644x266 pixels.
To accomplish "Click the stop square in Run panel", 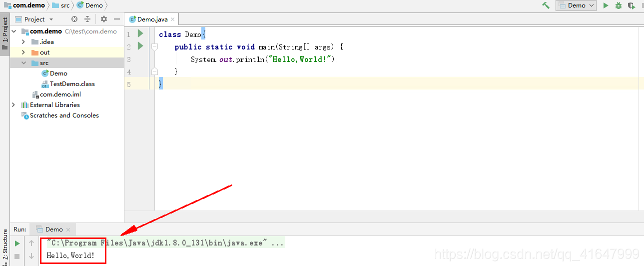I will pos(17,256).
